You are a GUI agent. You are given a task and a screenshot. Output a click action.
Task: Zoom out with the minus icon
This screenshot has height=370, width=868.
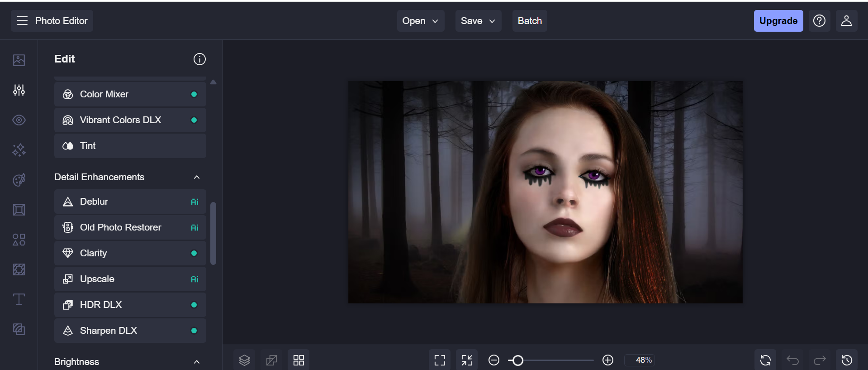click(494, 360)
